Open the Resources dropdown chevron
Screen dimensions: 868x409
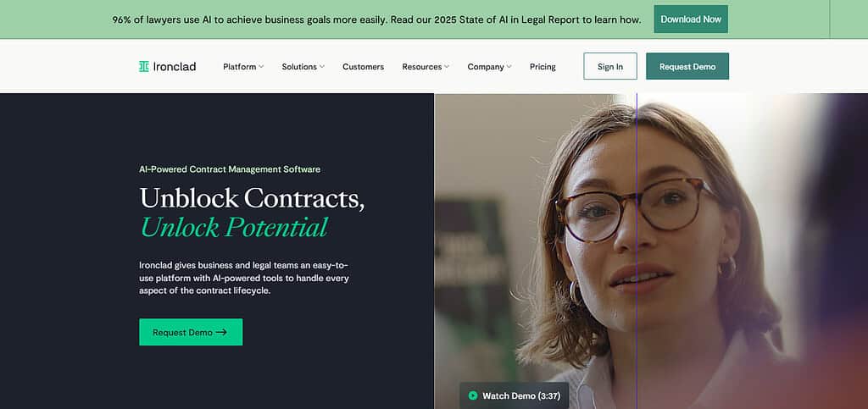[x=446, y=67]
